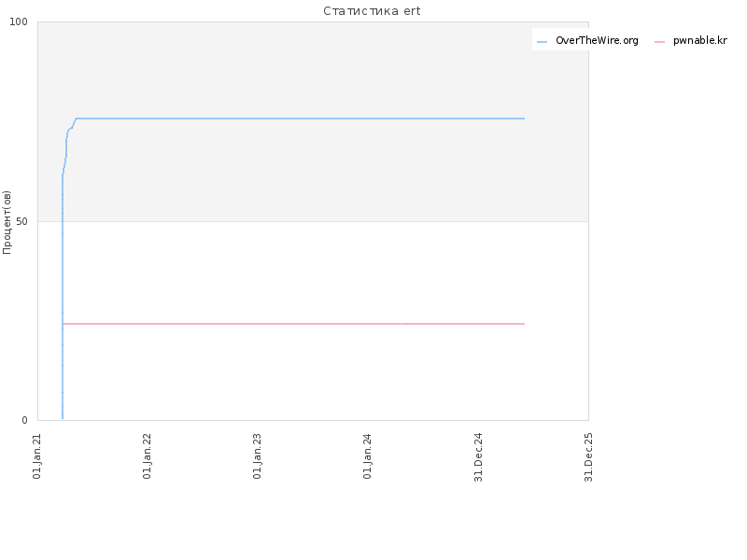
Task: Click the Y-axis label Процент(ов)
Action: 7,222
